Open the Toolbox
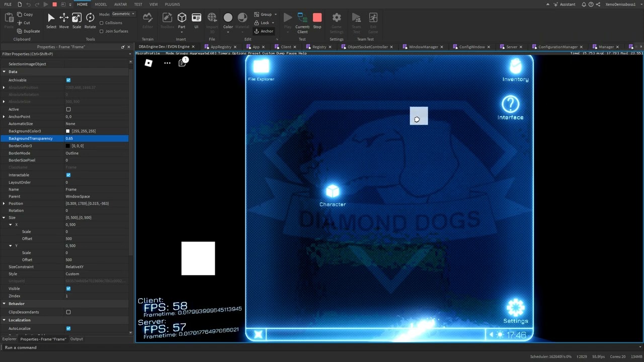 (x=167, y=21)
